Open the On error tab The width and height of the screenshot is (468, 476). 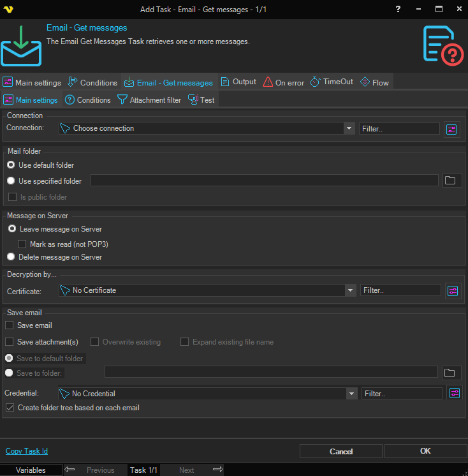[x=283, y=82]
